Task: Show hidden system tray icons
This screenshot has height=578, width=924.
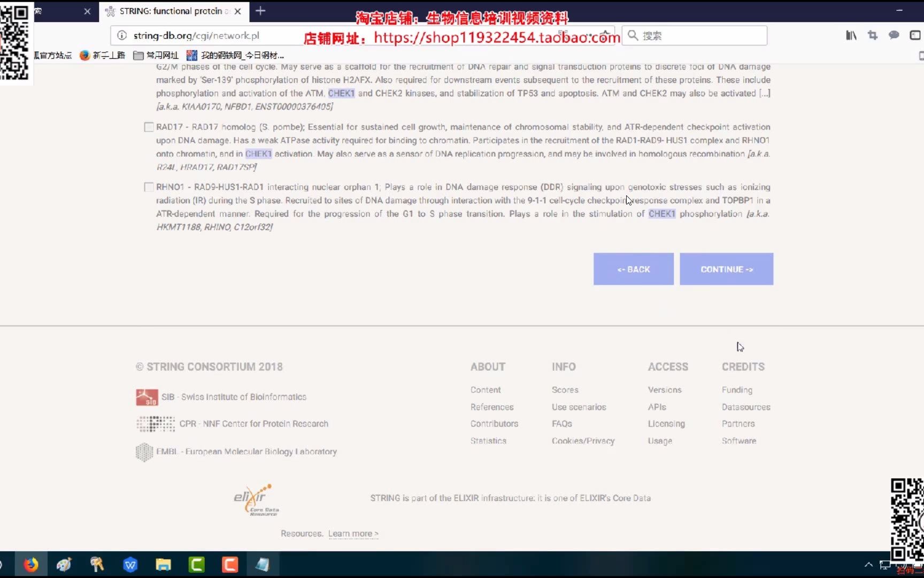Action: (868, 565)
